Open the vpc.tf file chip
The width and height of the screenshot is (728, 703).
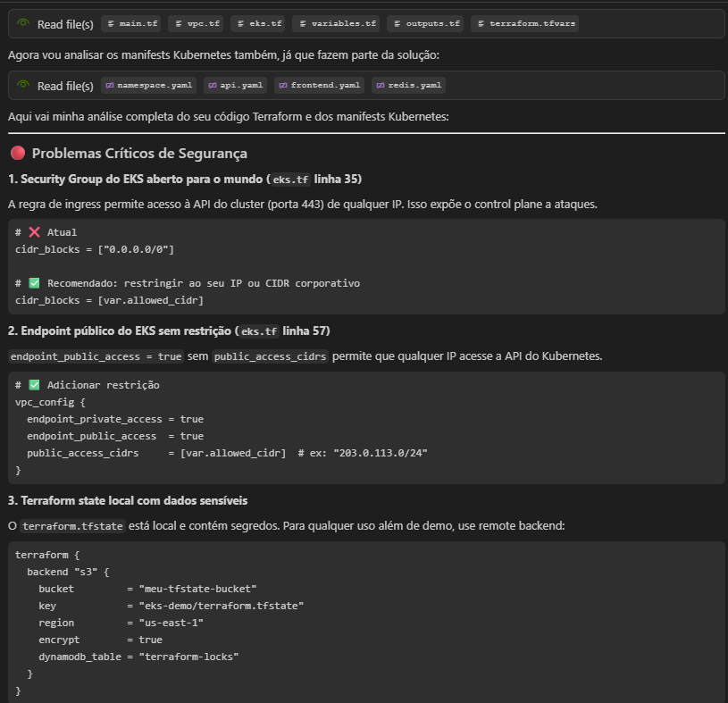pos(197,24)
